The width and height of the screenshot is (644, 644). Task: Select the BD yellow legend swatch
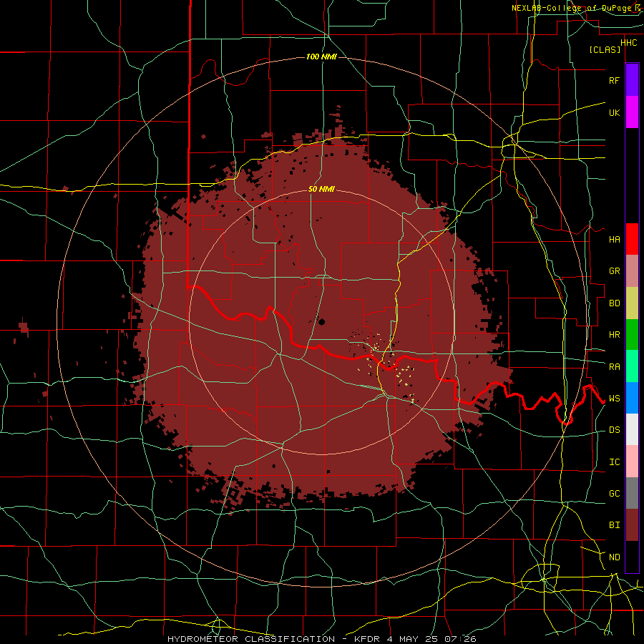click(x=632, y=303)
